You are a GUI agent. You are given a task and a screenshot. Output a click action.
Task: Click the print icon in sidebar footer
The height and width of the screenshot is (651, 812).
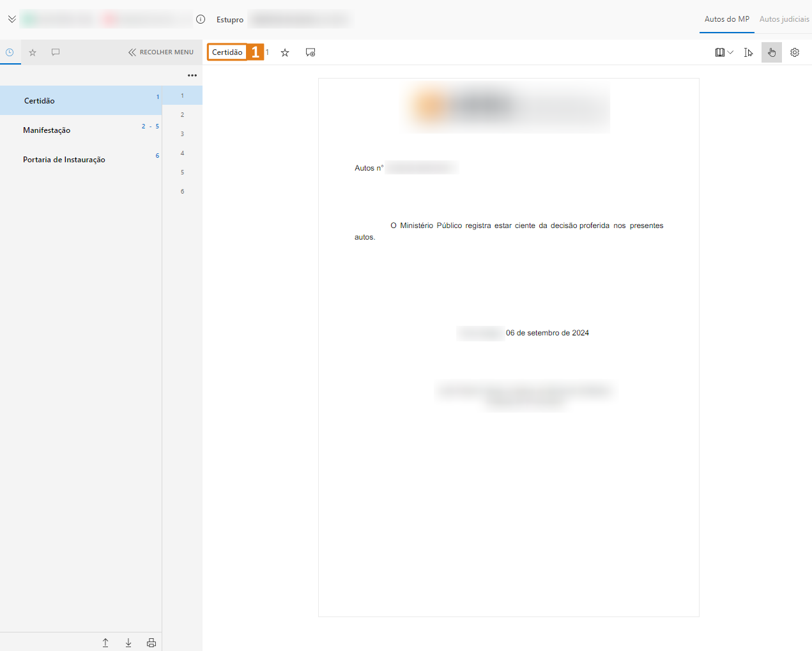click(151, 643)
